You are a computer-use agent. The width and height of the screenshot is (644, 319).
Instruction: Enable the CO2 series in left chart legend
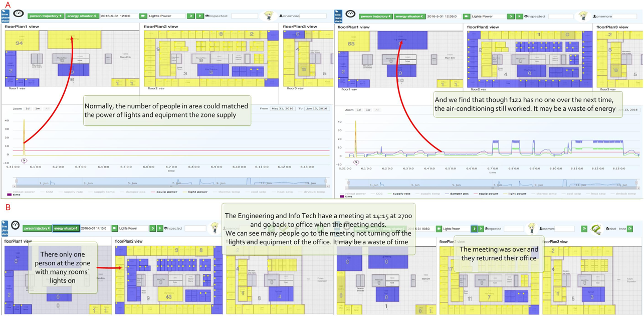[x=49, y=192]
